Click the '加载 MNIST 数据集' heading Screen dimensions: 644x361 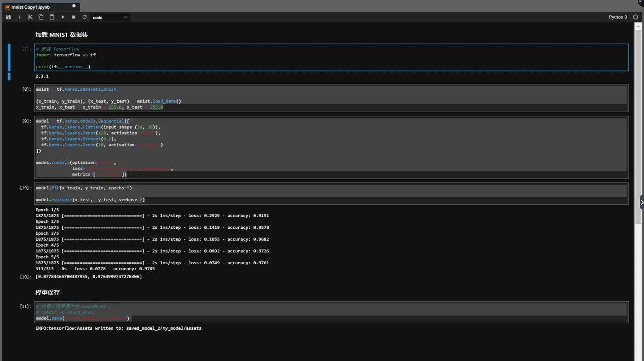62,35
